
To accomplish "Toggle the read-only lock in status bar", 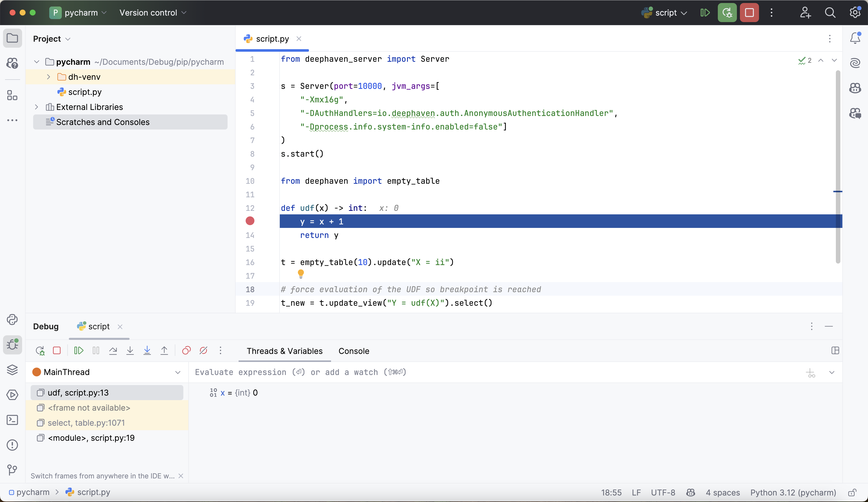I will (x=852, y=492).
